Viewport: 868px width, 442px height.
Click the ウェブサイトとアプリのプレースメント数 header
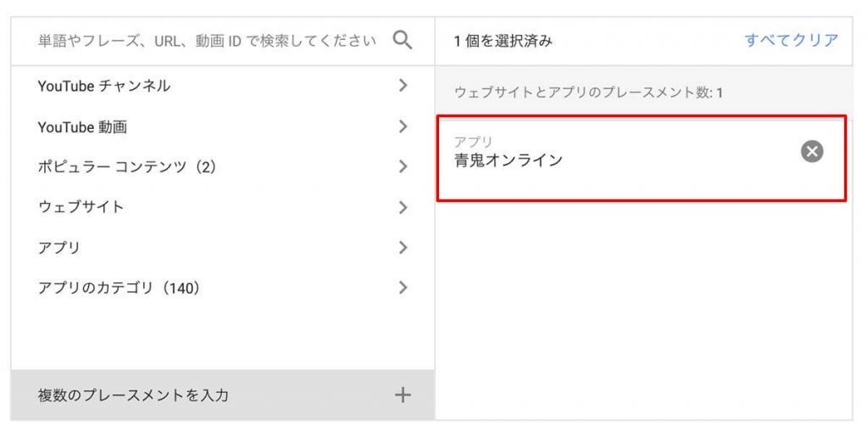point(588,92)
